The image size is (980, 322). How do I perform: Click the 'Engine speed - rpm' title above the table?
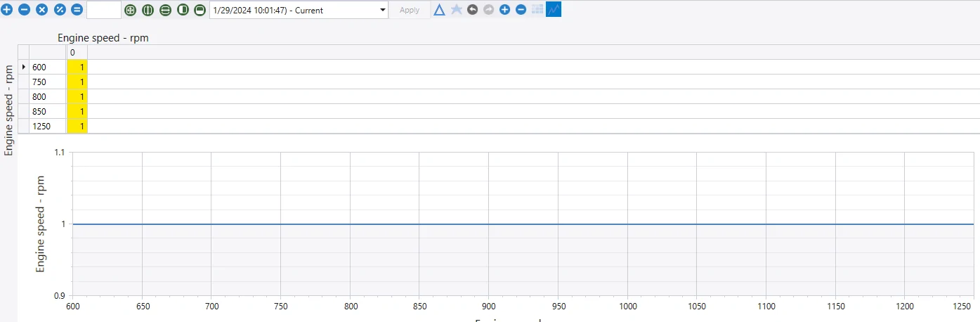(103, 38)
